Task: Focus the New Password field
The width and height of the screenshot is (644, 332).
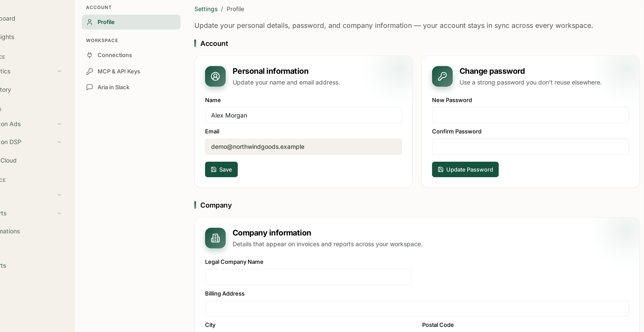Action: [x=530, y=115]
